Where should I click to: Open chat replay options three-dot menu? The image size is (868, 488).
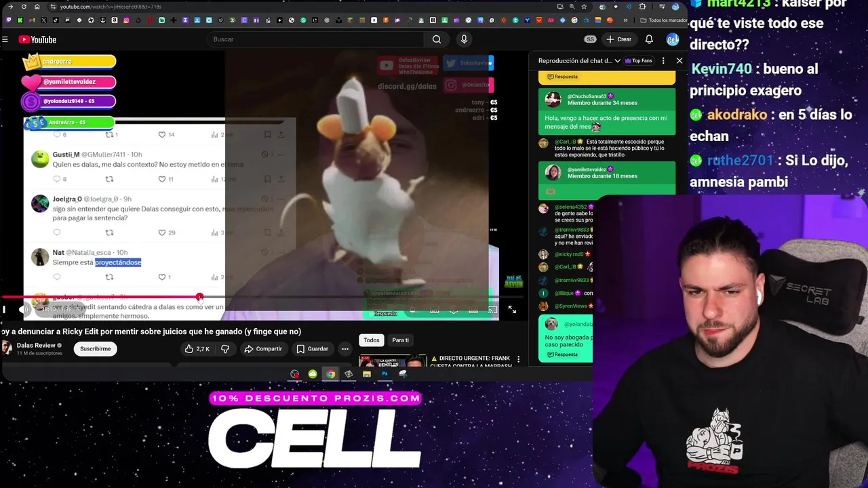point(663,61)
